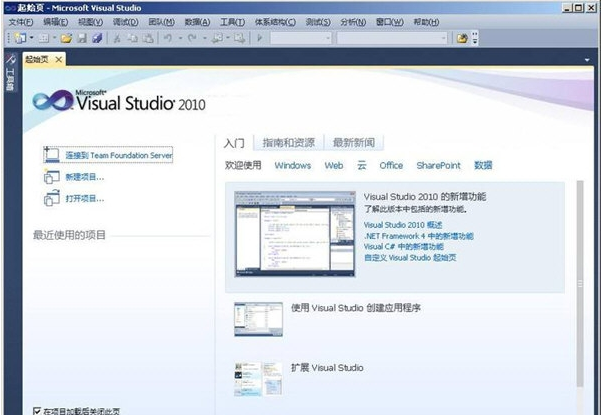Open the 测试(S) menu
Viewport: 601px width, 415px height.
click(318, 22)
